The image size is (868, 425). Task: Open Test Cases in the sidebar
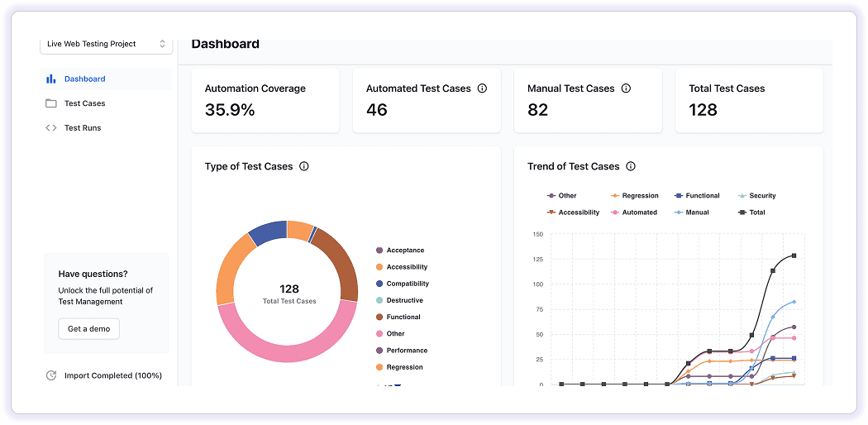coord(84,103)
